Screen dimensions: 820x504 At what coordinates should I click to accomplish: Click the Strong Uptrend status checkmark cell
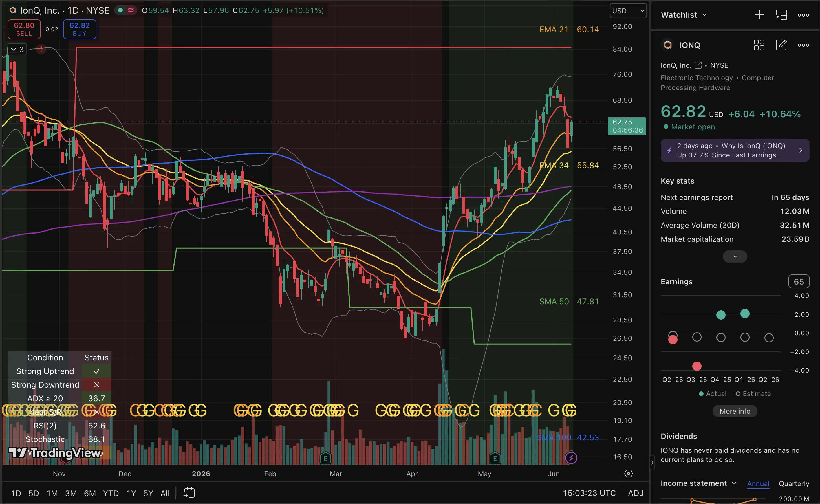point(97,371)
